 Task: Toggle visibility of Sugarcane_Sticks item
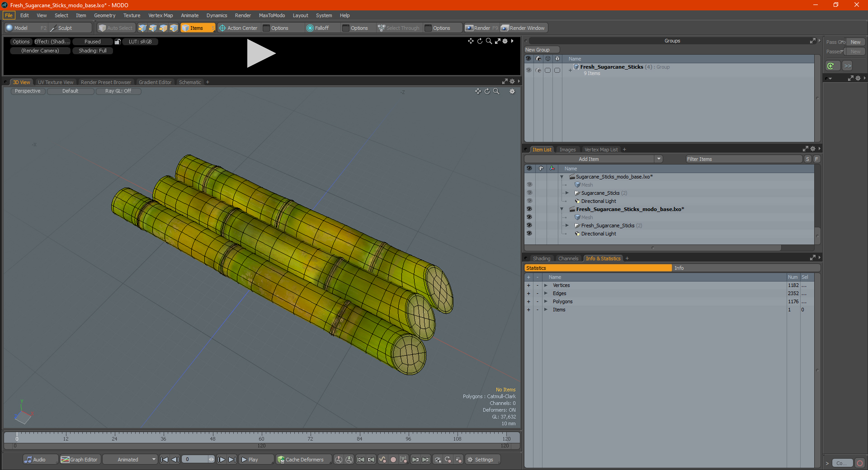click(x=529, y=193)
